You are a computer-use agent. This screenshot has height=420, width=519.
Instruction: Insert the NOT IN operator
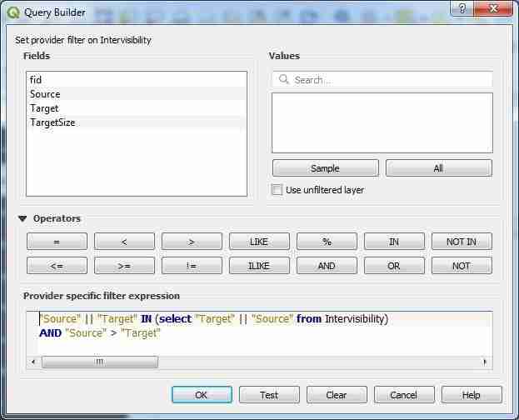click(x=462, y=242)
